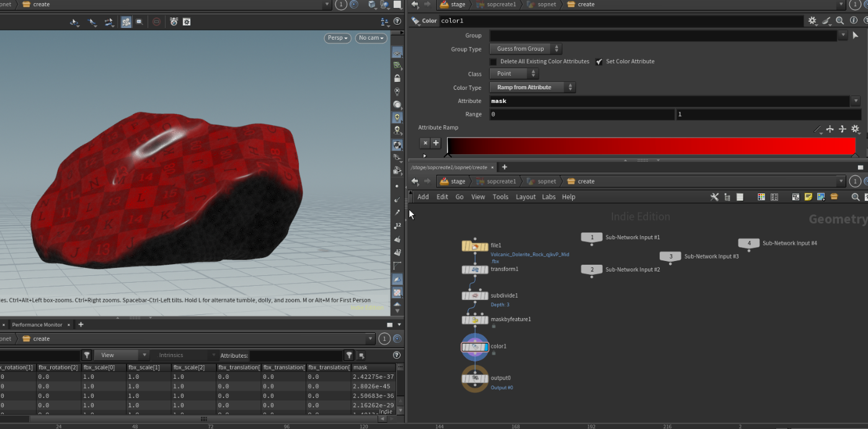Image resolution: width=868 pixels, height=429 pixels.
Task: Enable Delete All Existing Color Attributes checkbox
Action: (x=494, y=62)
